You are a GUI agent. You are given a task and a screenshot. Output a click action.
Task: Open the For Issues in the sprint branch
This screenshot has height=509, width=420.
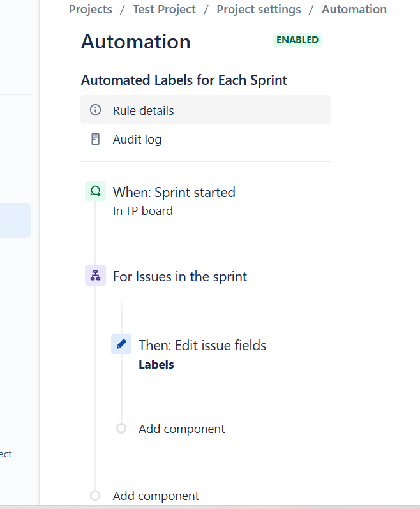coord(179,277)
